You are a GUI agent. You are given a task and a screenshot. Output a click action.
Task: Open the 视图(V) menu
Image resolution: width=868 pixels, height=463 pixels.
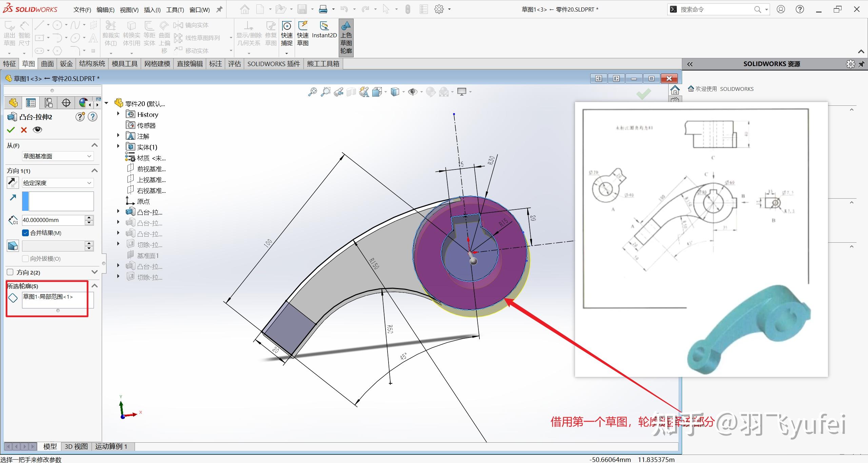pos(129,9)
